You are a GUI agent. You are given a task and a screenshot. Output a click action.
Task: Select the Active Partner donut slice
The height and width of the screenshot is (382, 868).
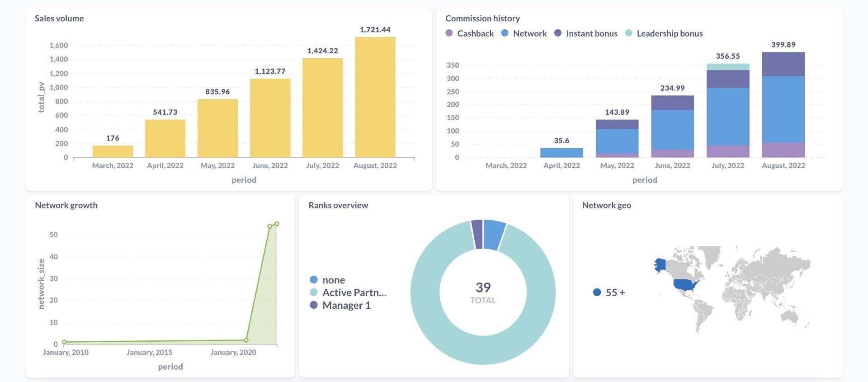[483, 350]
